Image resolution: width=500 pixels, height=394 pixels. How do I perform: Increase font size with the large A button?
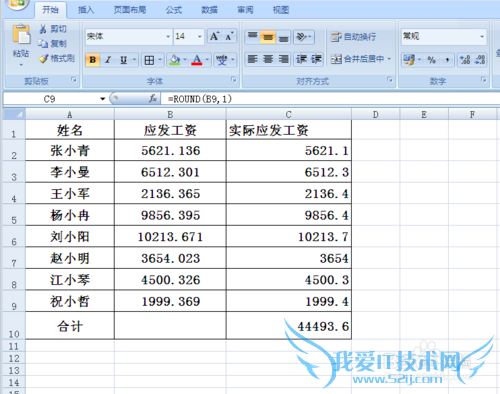214,36
